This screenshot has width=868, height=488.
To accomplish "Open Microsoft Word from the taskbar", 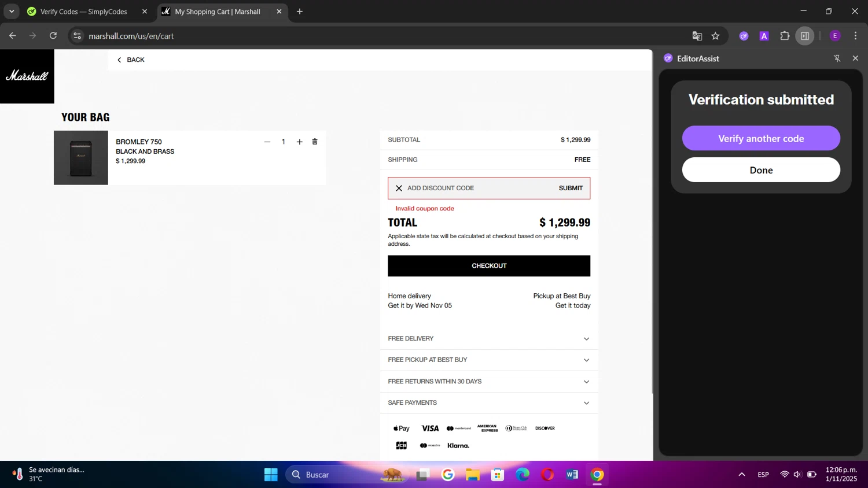I will [x=572, y=475].
